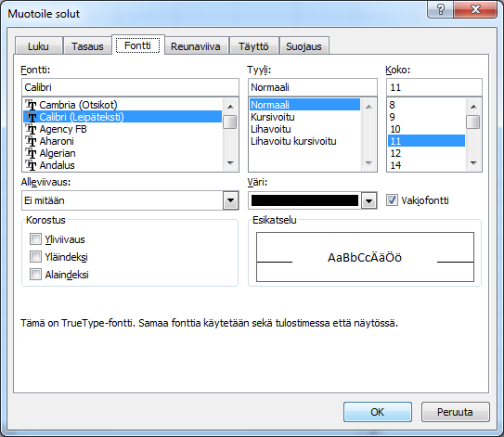Uncheck the Vakiofontti checkbox
This screenshot has width=504, height=437.
(x=392, y=200)
